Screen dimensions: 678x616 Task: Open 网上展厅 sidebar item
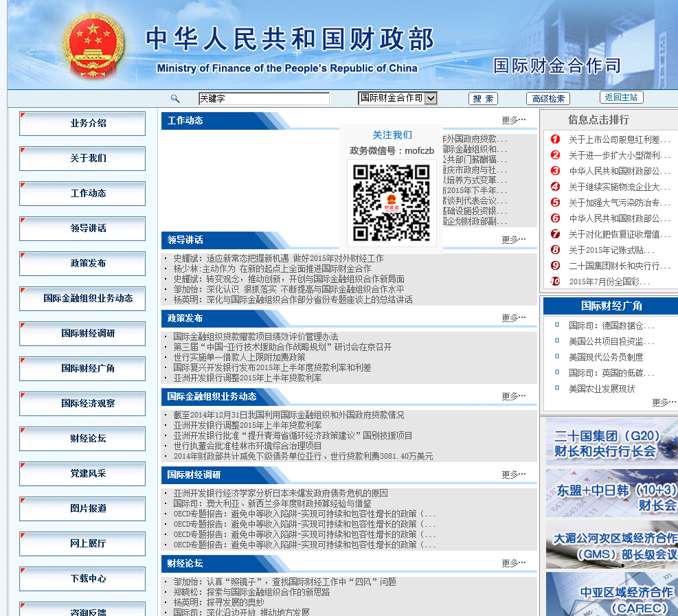tap(82, 544)
